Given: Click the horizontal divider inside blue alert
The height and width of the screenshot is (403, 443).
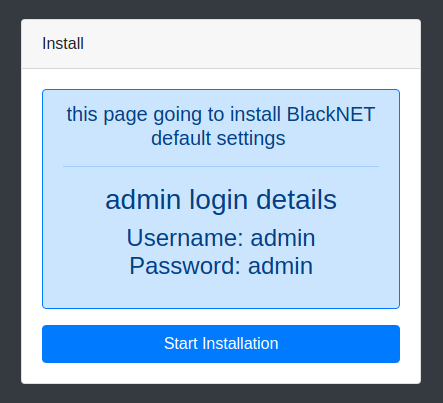Looking at the screenshot, I should pyautogui.click(x=221, y=166).
